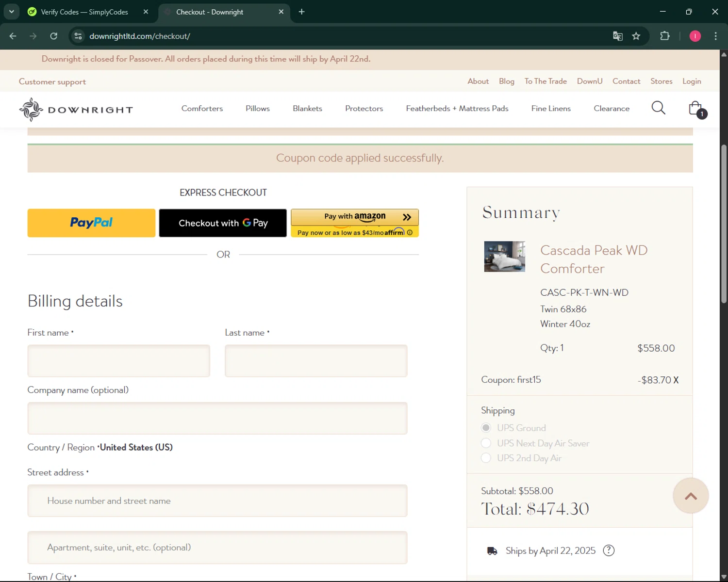
Task: Open the Stores link
Action: click(x=662, y=81)
